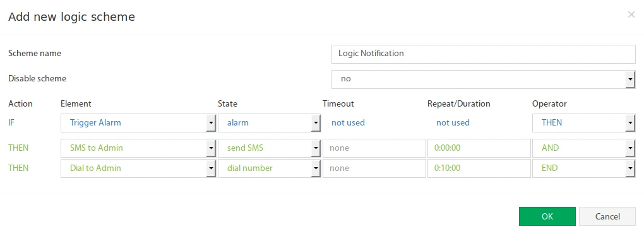Click timeout field in SMS to Admin row
Viewport: 644px width, 234px height.
(374, 148)
